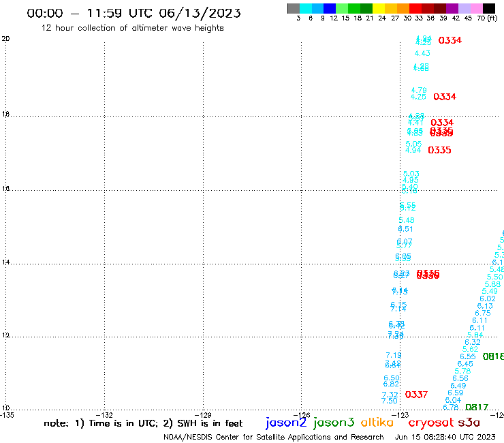504x443 pixels.
Task: Click the wave height value '6.82'
Action: pos(391,384)
